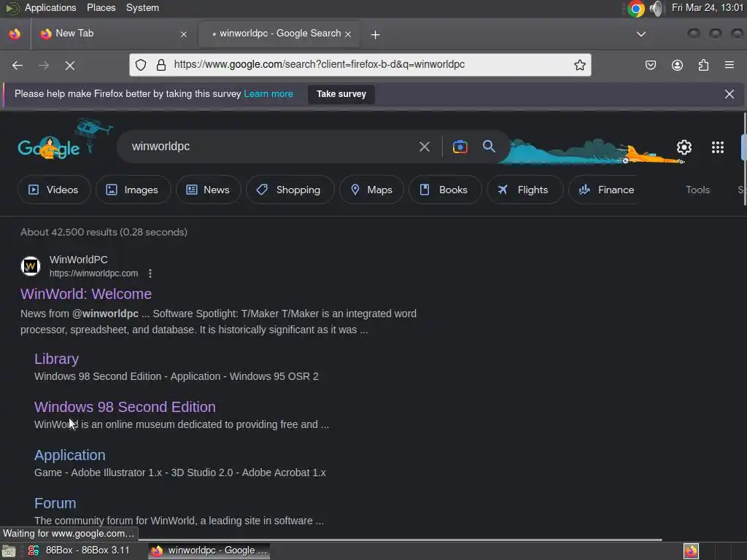
Task: Open Firefox View pinned icon
Action: click(15, 34)
